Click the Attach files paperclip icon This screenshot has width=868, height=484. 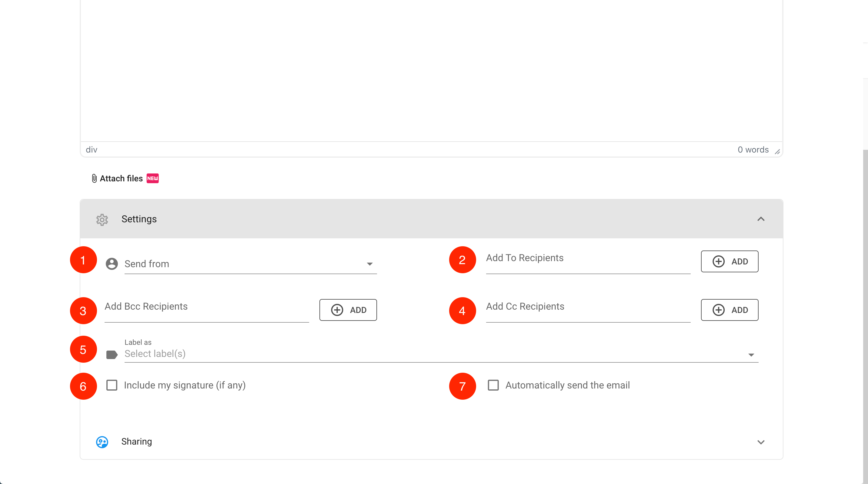click(94, 178)
